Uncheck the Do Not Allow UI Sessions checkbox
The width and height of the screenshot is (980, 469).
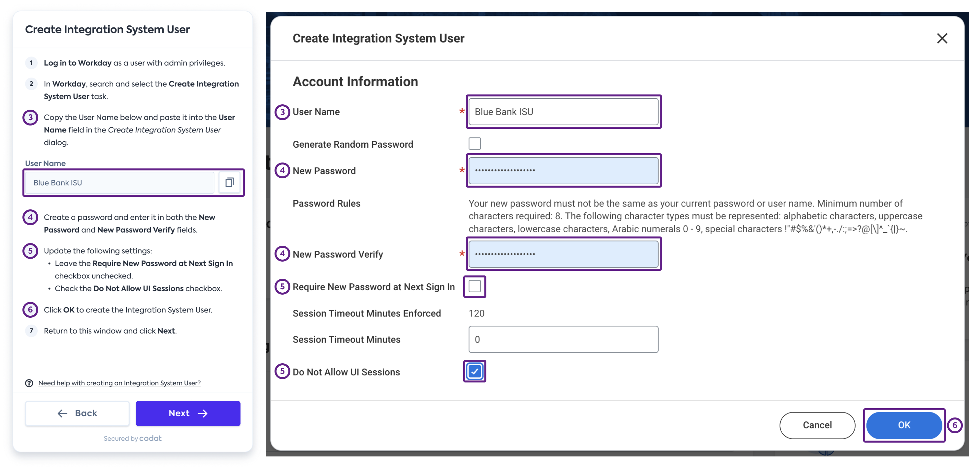pos(474,372)
